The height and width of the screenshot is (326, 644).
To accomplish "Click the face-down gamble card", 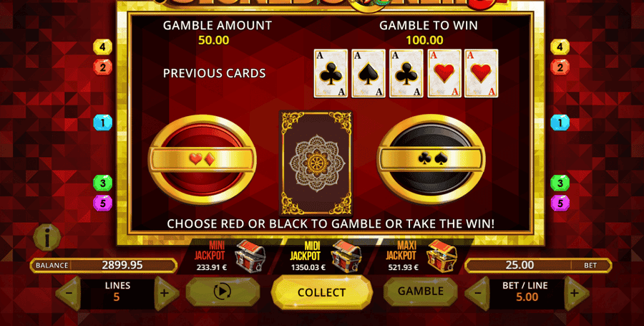I will (x=316, y=163).
